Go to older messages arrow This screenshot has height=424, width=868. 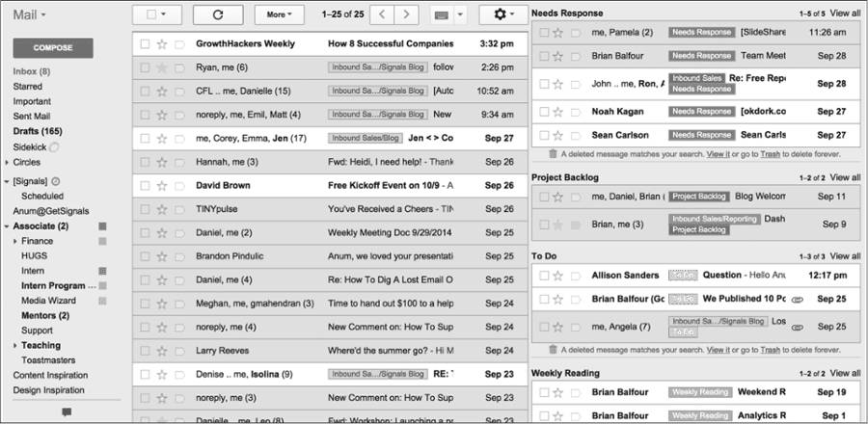(406, 14)
